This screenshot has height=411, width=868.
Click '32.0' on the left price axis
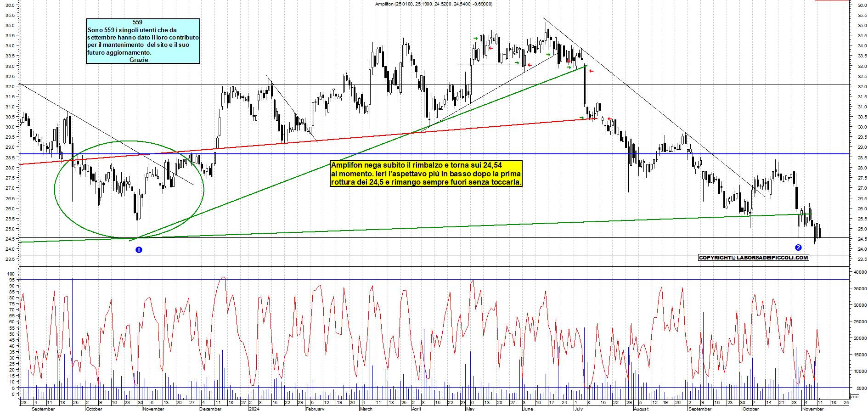11,86
